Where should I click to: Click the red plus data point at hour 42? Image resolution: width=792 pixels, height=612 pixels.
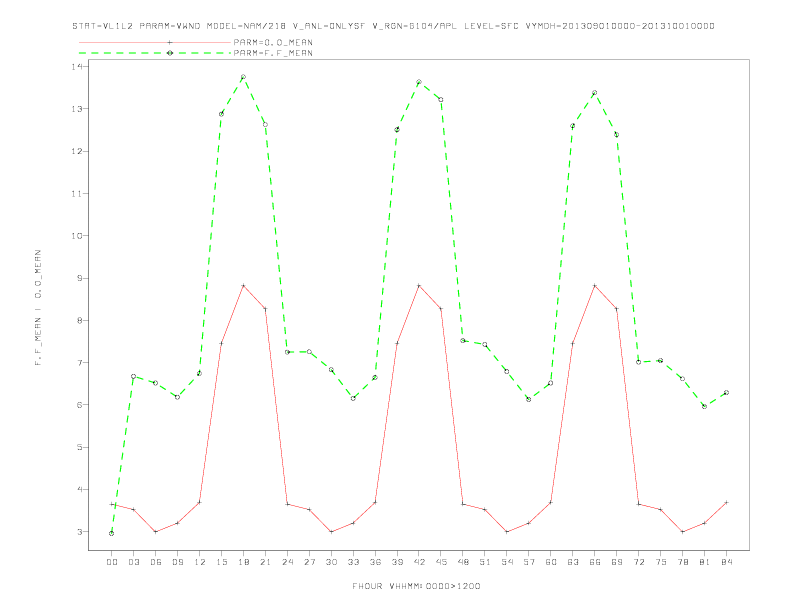(x=419, y=286)
